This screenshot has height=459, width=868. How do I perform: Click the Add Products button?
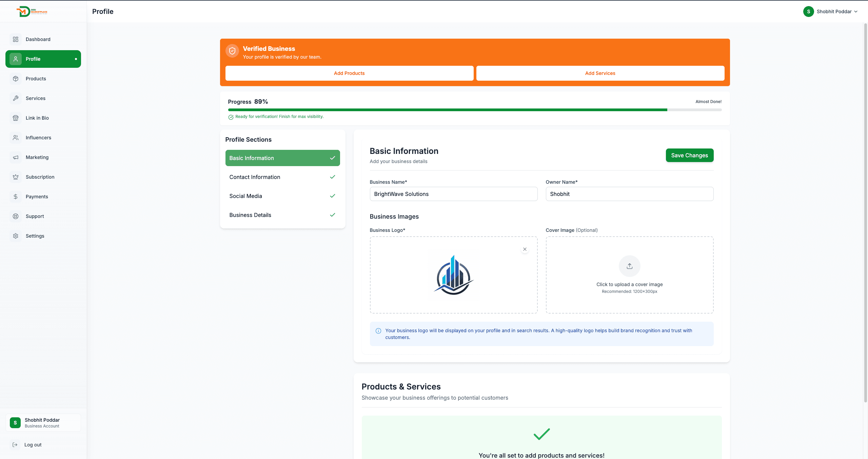[349, 73]
